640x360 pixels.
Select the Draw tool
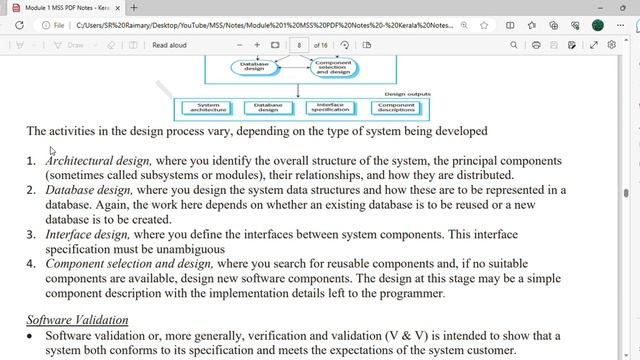point(69,45)
